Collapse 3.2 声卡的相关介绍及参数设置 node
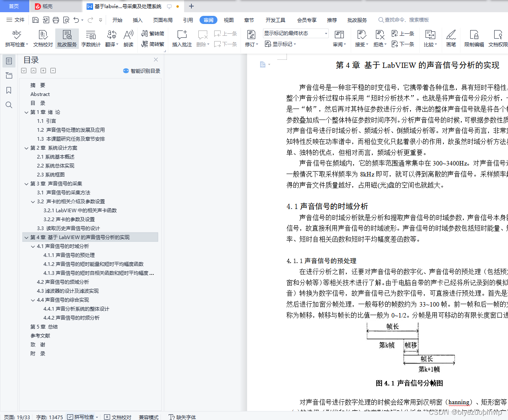The image size is (508, 420). pos(33,202)
